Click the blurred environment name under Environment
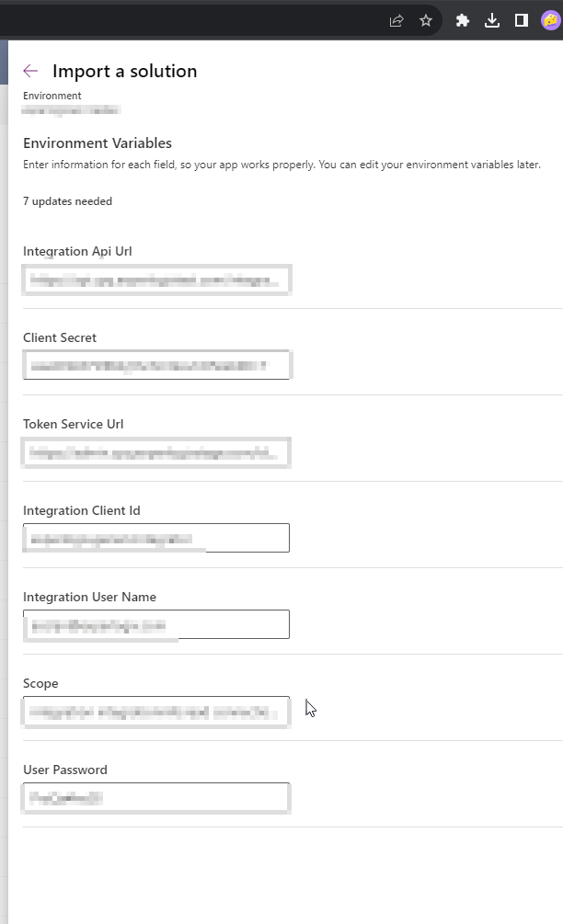The width and height of the screenshot is (563, 924). pyautogui.click(x=71, y=110)
